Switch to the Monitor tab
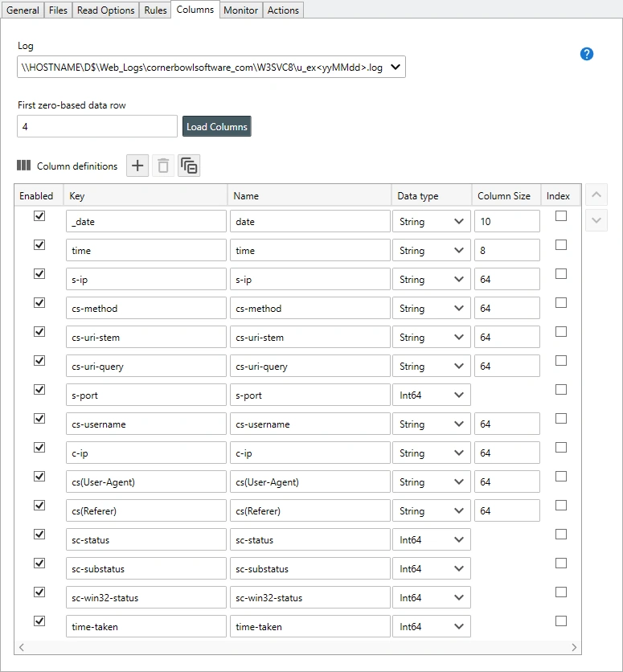This screenshot has height=672, width=623. [x=241, y=10]
